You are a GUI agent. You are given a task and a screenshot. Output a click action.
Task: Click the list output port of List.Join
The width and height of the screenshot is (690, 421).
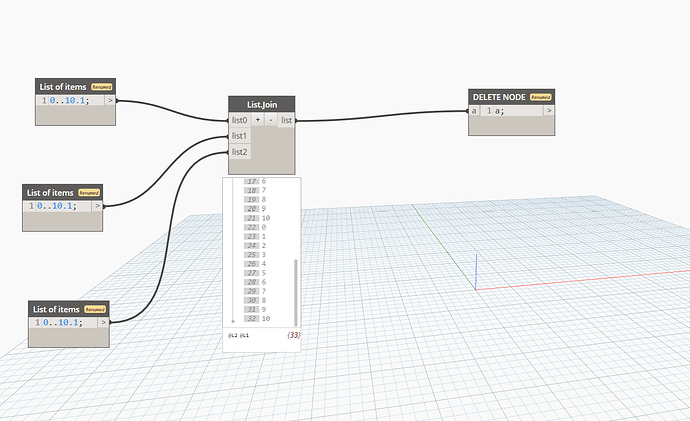click(x=286, y=120)
